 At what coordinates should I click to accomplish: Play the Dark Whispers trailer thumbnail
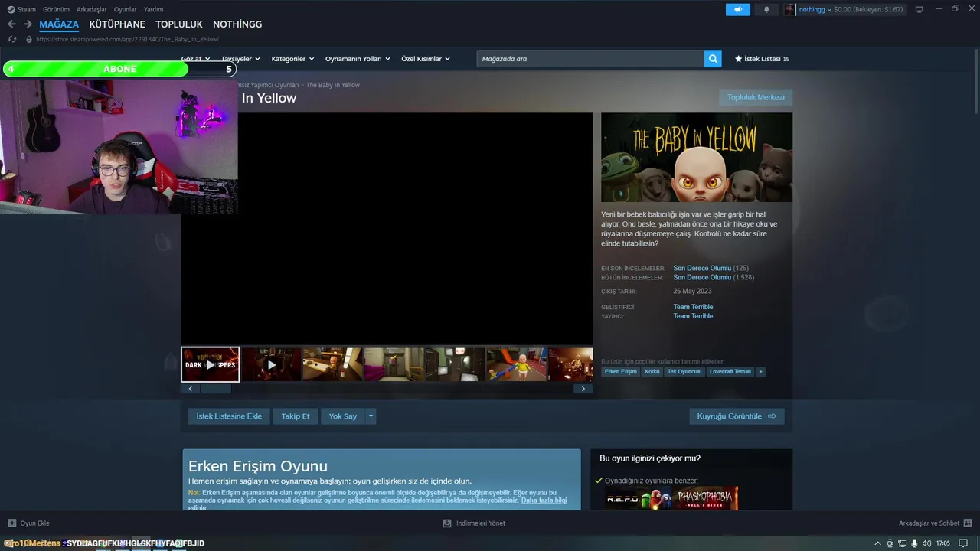[x=211, y=364]
